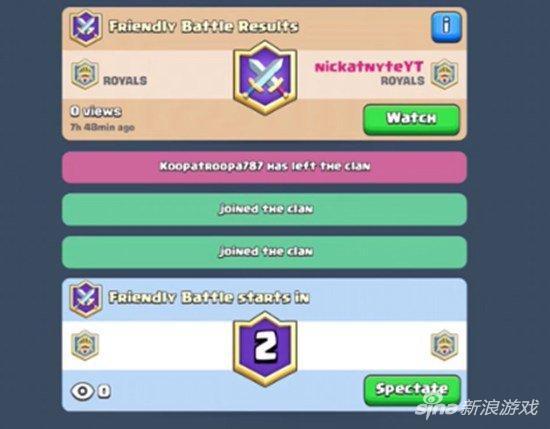
Task: Select the first joined the clan message
Action: (x=264, y=209)
